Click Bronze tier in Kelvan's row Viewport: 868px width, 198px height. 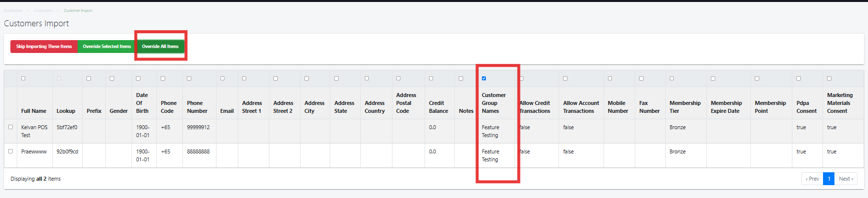pos(678,127)
